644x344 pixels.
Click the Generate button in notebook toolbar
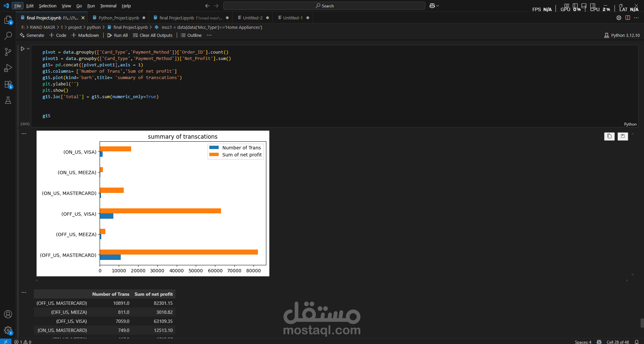click(x=32, y=35)
